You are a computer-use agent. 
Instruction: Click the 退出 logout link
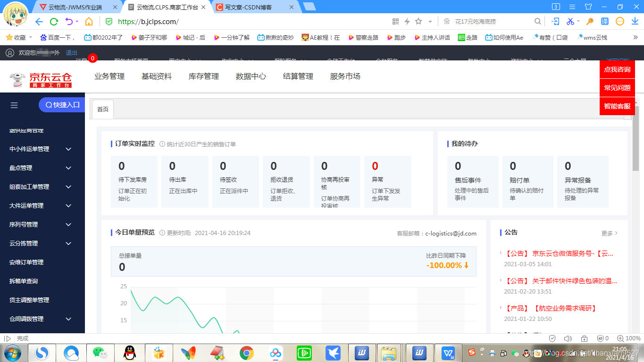(x=72, y=53)
